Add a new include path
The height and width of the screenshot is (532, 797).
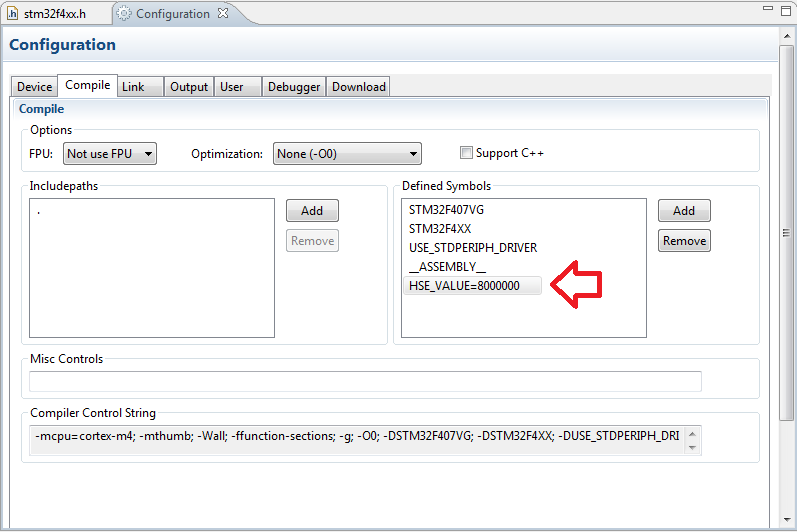(x=312, y=210)
